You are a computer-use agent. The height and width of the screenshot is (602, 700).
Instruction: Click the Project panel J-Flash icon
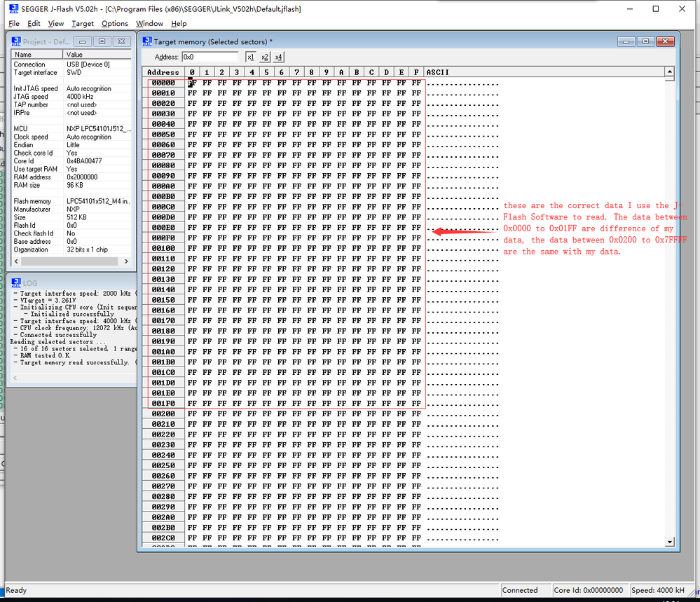[x=16, y=41]
